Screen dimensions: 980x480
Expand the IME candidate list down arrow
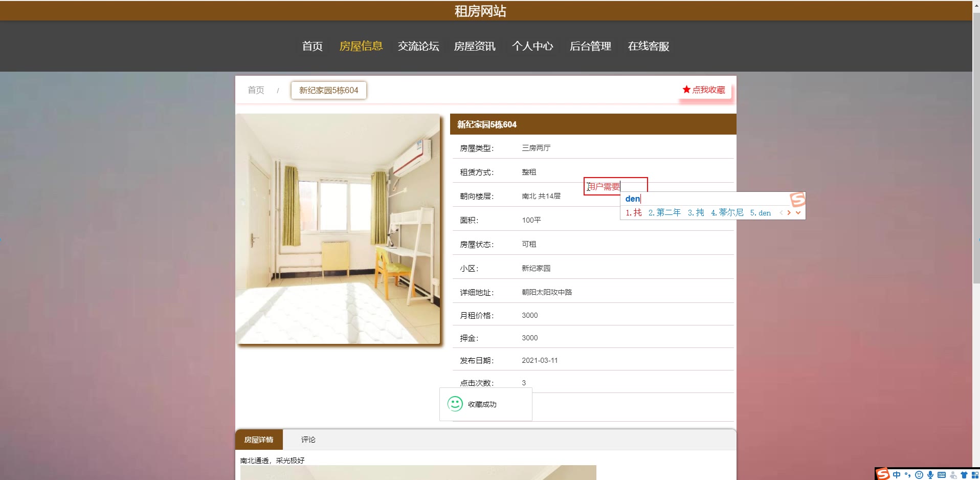point(798,212)
